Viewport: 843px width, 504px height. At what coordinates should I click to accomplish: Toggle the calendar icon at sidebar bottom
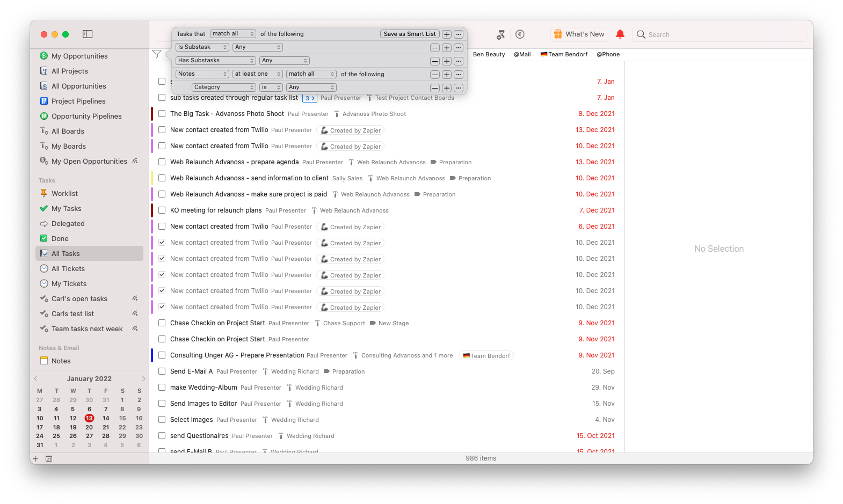coord(49,459)
